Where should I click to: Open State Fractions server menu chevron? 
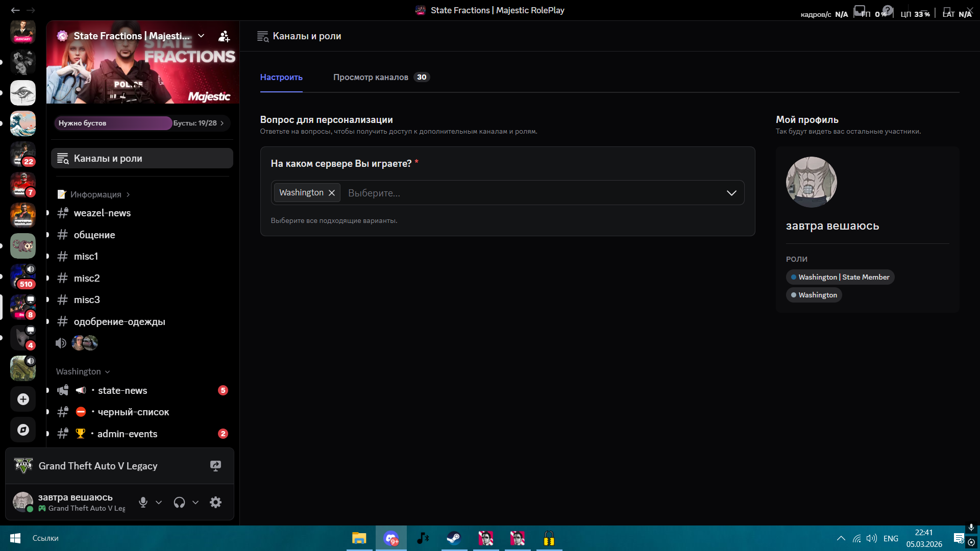coord(201,36)
